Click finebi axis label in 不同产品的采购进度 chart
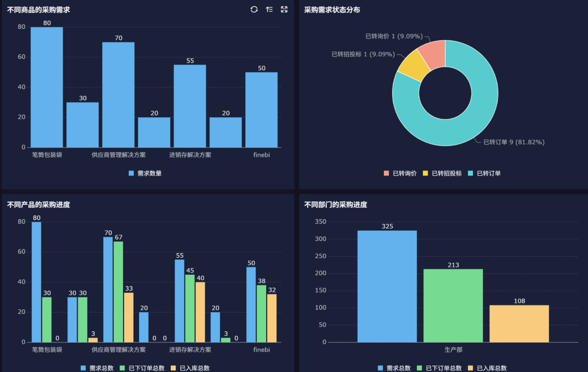588x372 pixels. click(x=262, y=349)
